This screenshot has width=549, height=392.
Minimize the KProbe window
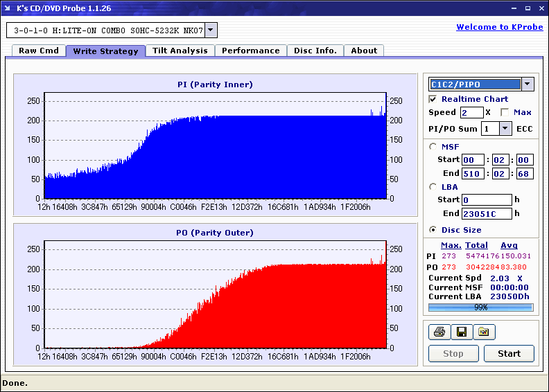[x=514, y=8]
